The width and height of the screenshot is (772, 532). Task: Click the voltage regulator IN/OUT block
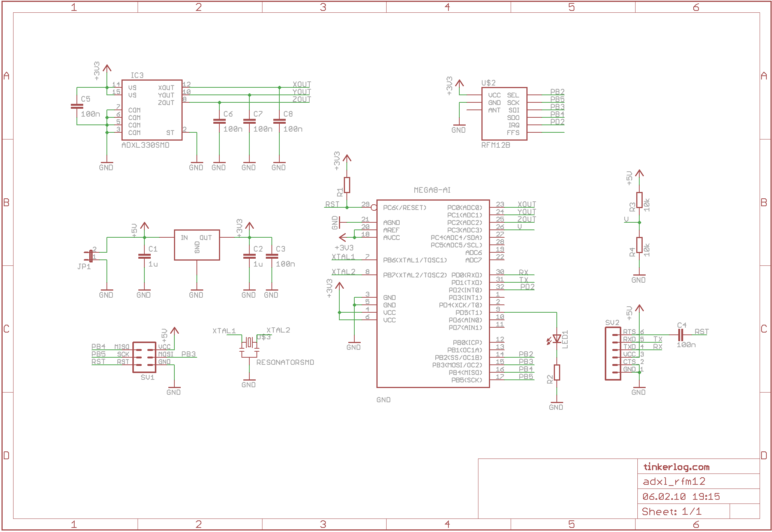point(197,245)
